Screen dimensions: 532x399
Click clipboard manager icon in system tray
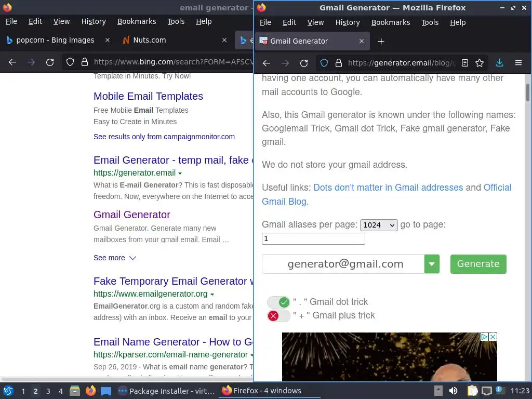click(x=472, y=391)
